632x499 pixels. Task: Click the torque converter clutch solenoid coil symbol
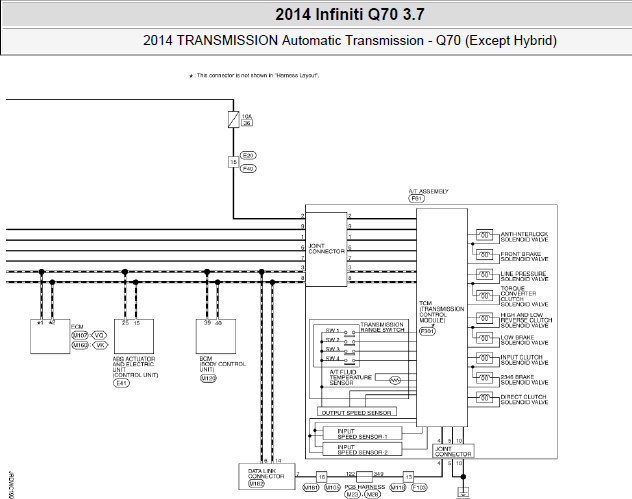tap(484, 296)
